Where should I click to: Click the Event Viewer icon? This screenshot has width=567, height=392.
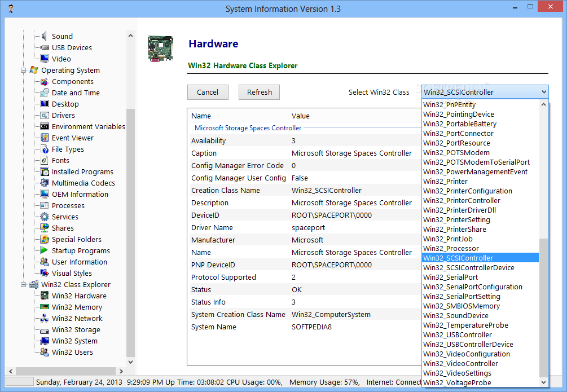(x=45, y=138)
